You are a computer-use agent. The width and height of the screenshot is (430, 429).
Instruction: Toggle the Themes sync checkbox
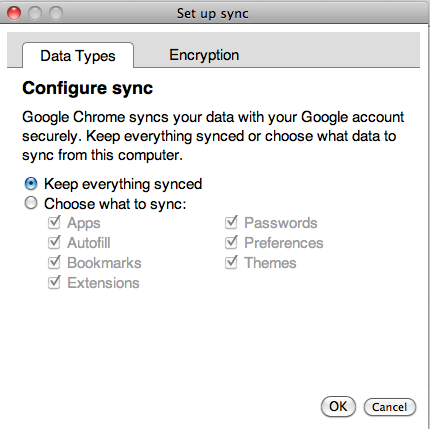pyautogui.click(x=231, y=262)
